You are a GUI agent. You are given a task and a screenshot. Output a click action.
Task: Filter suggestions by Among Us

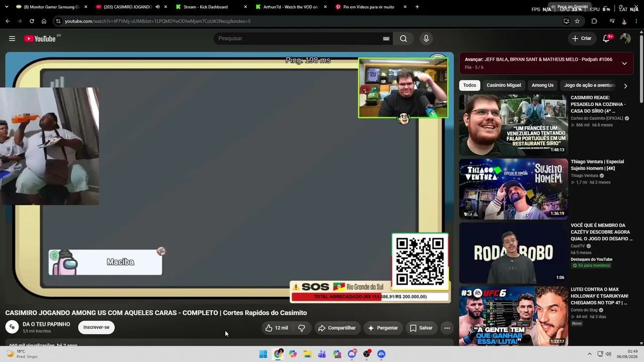pyautogui.click(x=542, y=85)
